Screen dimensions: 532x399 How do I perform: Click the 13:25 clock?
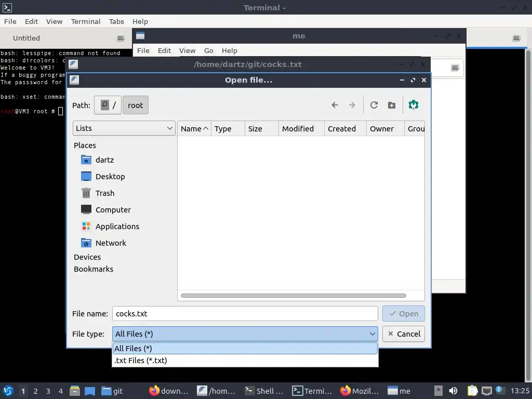(x=520, y=391)
